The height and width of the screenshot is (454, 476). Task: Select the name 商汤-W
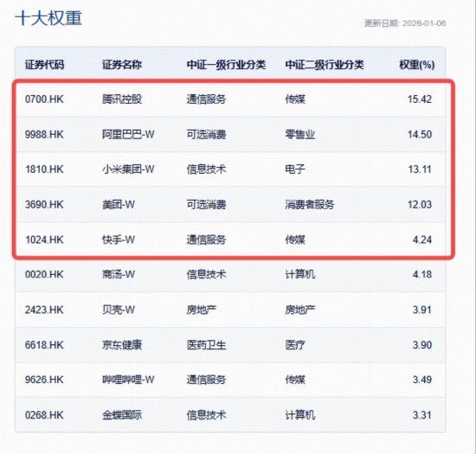[119, 274]
